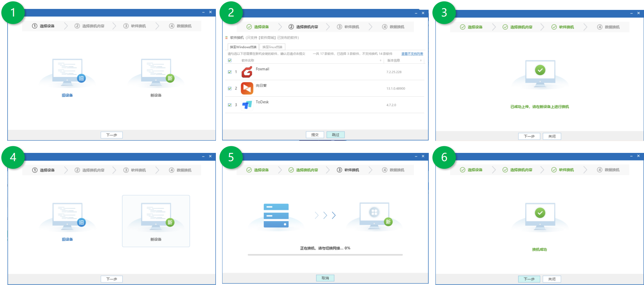Sort by the 软件名称 column sort arrow
This screenshot has height=285, width=644.
point(381,60)
